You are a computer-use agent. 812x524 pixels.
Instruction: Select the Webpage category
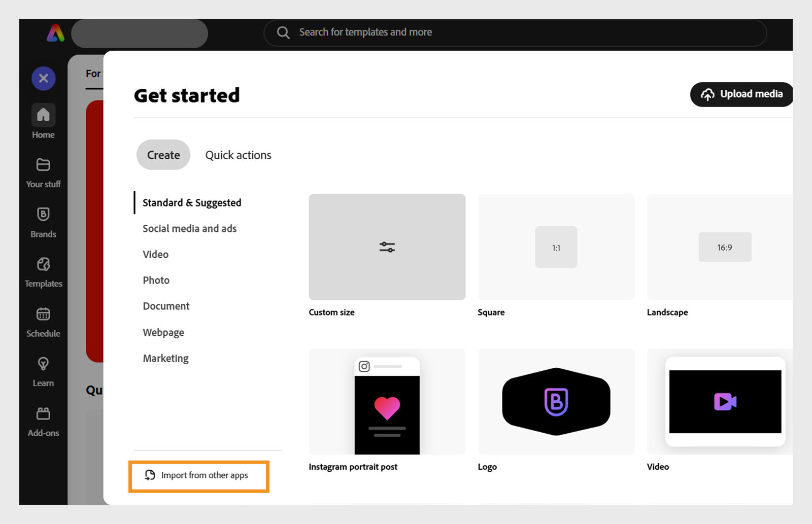(163, 332)
